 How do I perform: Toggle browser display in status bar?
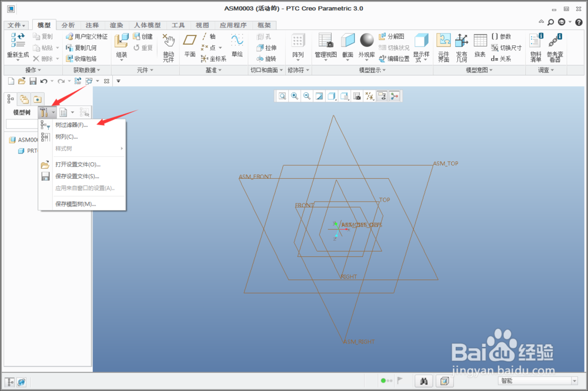pyautogui.click(x=21, y=382)
